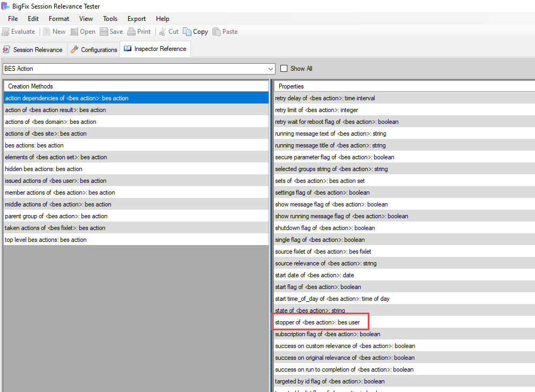The height and width of the screenshot is (392, 535).
Task: Click the BigFix application title icon
Action: point(5,6)
